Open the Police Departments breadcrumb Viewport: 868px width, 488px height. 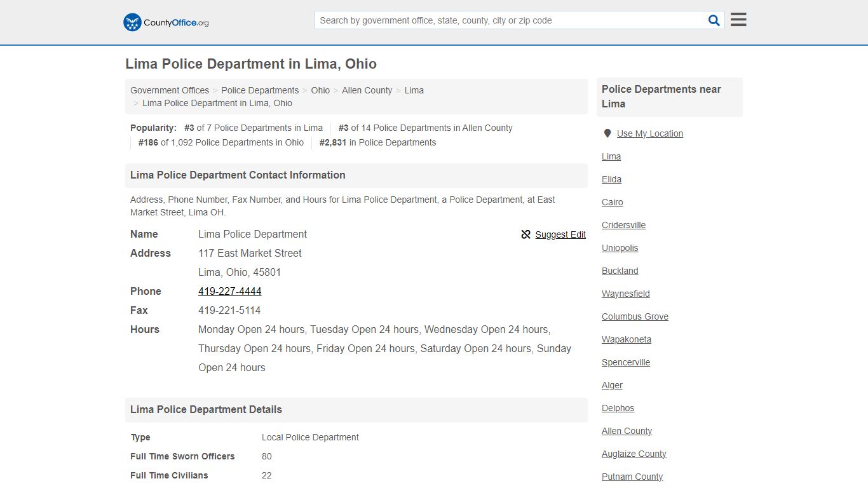pos(260,90)
